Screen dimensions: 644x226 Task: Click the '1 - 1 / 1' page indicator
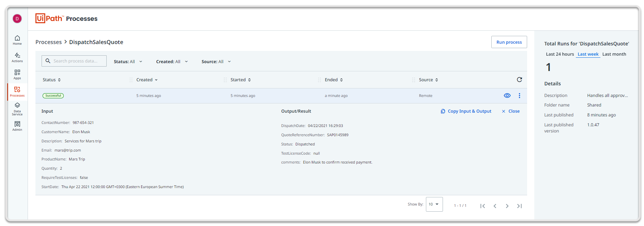[x=460, y=206]
